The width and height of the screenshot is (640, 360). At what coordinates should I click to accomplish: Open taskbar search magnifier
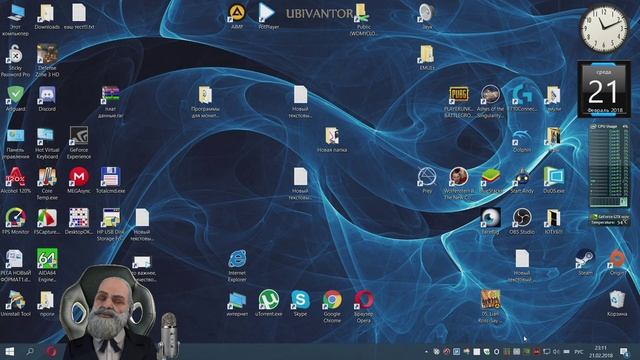[x=29, y=351]
